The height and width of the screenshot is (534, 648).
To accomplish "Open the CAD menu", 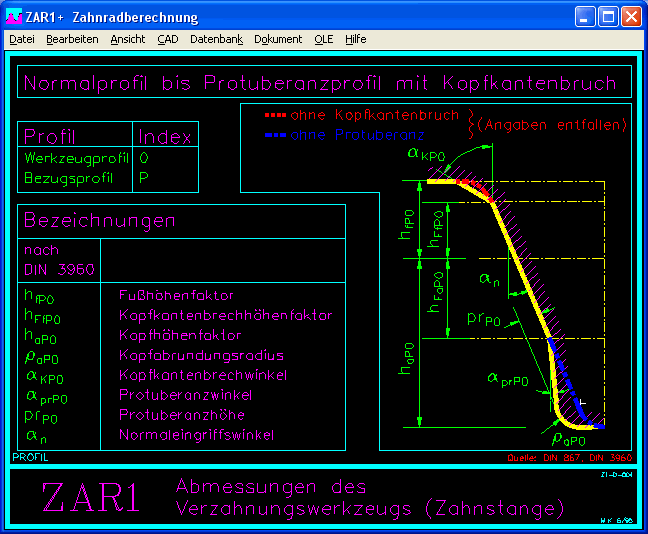I will point(168,39).
